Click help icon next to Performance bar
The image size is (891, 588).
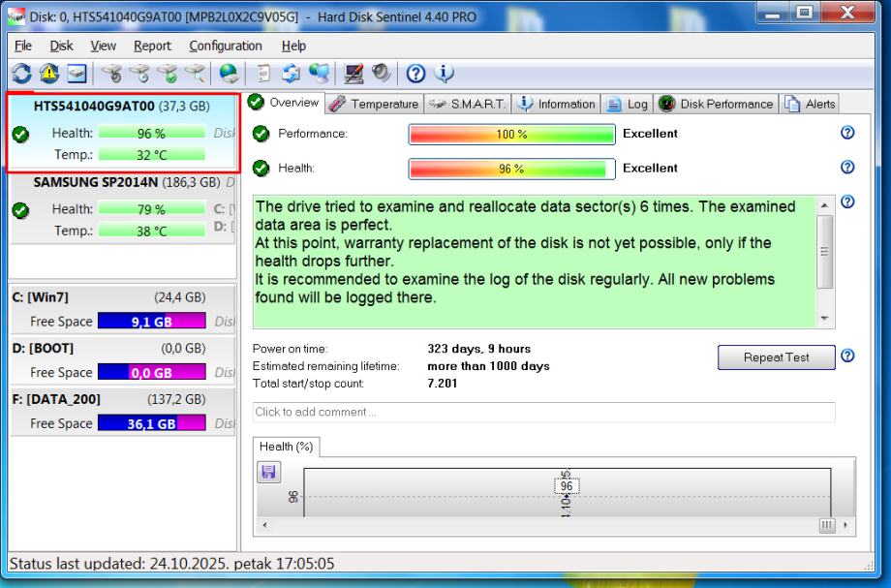pos(847,133)
